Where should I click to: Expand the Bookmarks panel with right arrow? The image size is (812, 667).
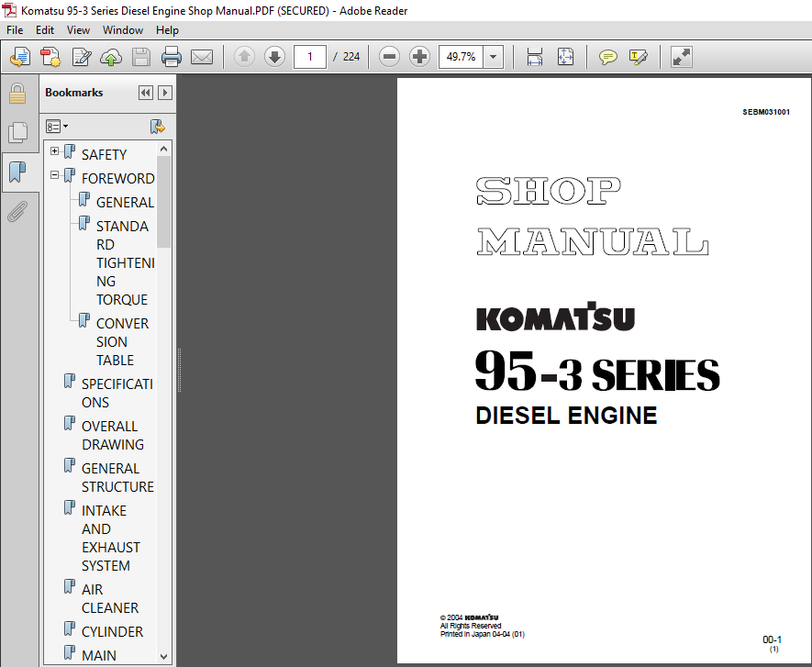pyautogui.click(x=164, y=93)
